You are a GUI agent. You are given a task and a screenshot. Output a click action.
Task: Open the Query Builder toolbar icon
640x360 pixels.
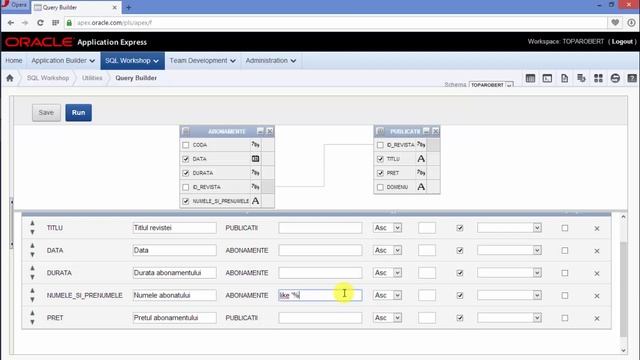tap(581, 78)
